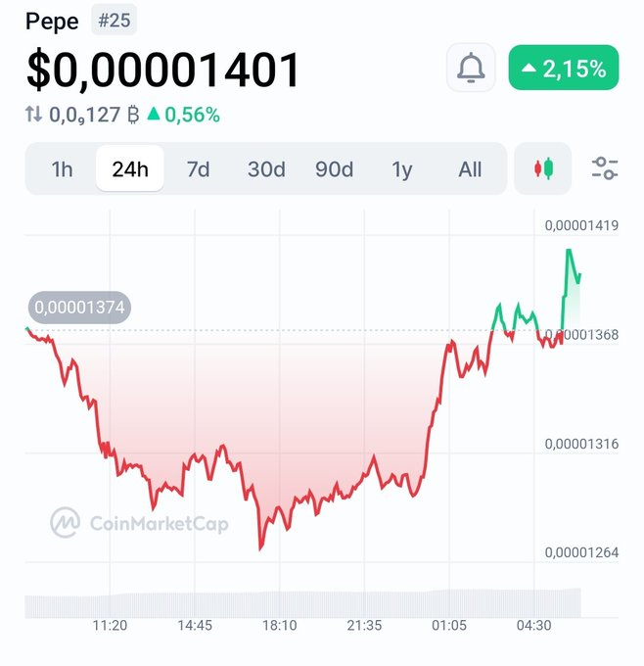Tap the BTC swap arrows icon
The width and height of the screenshot is (644, 666).
coord(33,115)
